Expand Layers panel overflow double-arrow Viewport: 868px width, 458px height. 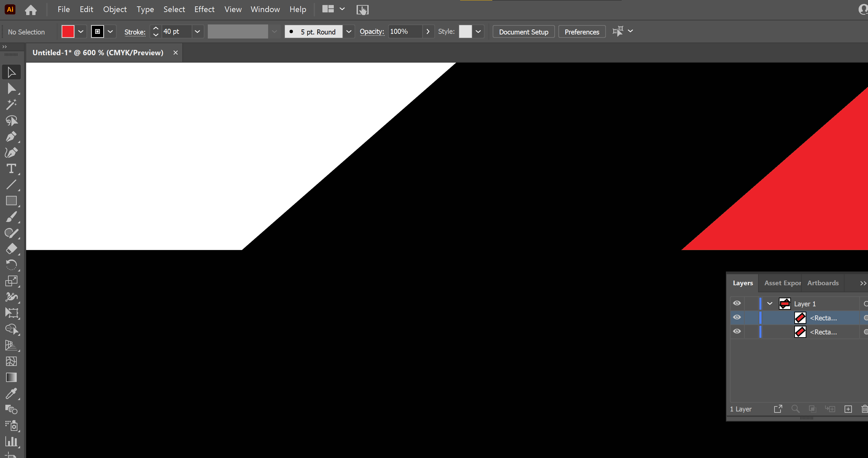pyautogui.click(x=863, y=283)
